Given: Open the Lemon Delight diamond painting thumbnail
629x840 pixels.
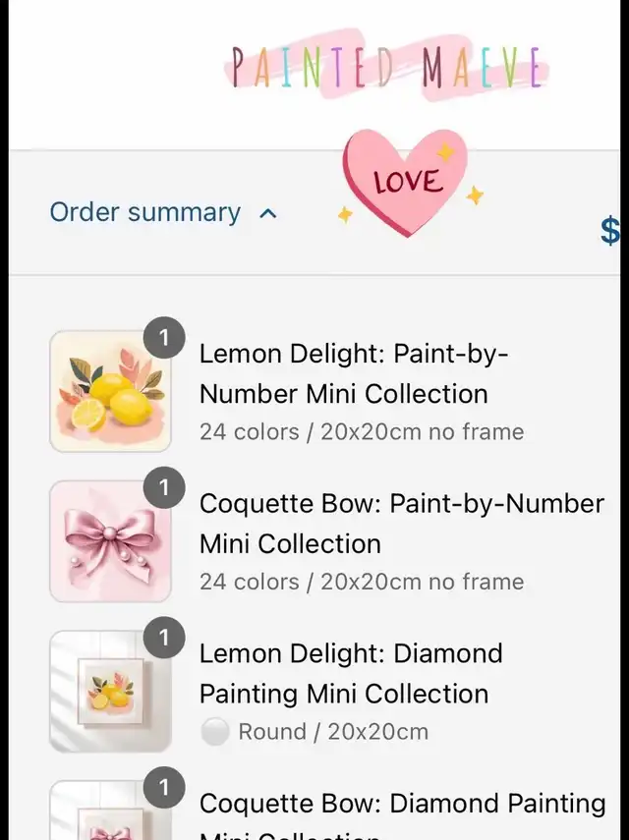Looking at the screenshot, I should pos(110,692).
